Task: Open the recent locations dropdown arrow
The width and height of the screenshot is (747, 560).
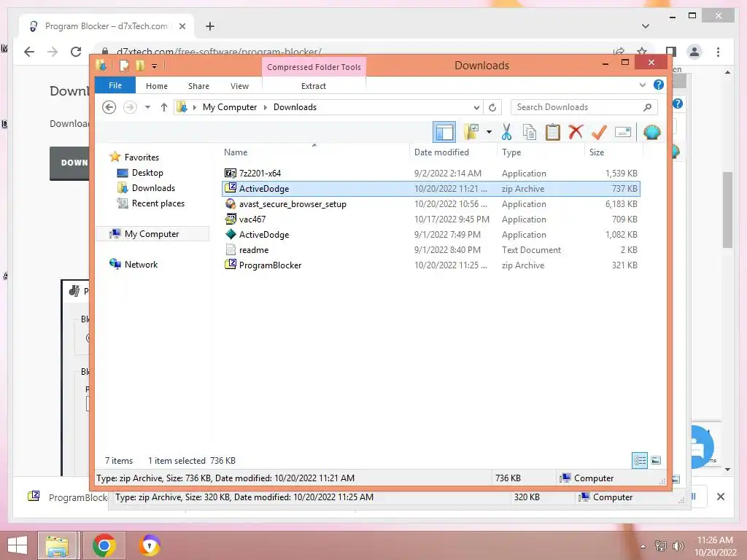Action: click(147, 107)
